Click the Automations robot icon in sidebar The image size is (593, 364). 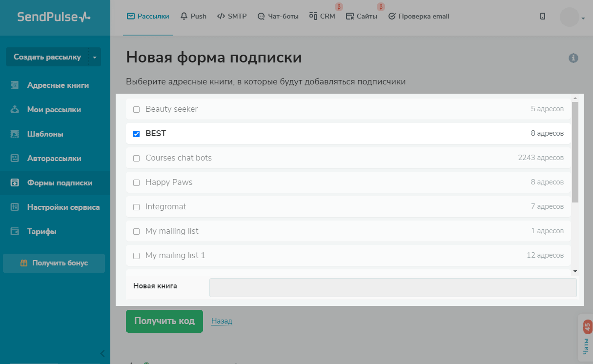[x=15, y=158]
